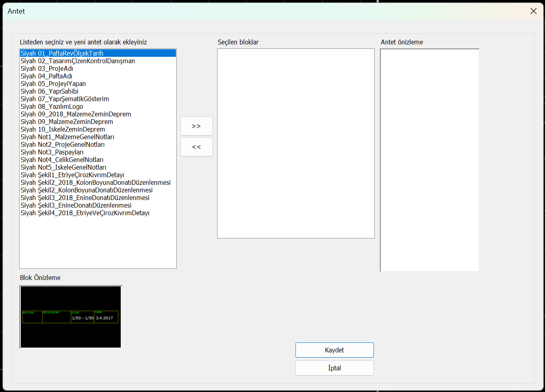Close the Antet dialog window

(x=533, y=11)
